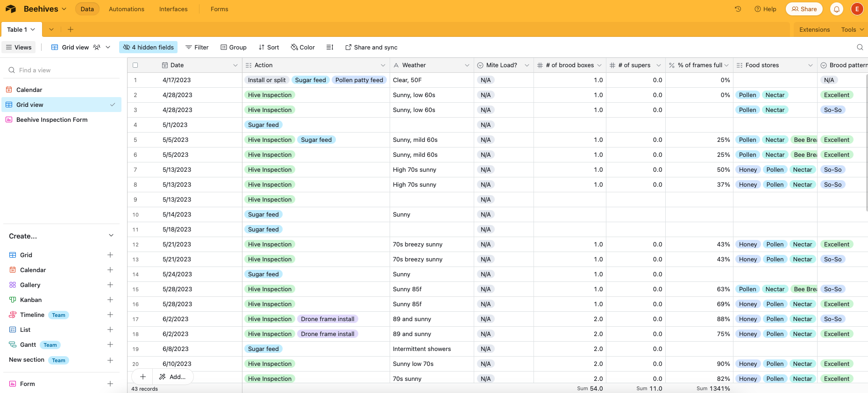Switch to the Automations tab
This screenshot has height=393, width=868.
pyautogui.click(x=127, y=9)
